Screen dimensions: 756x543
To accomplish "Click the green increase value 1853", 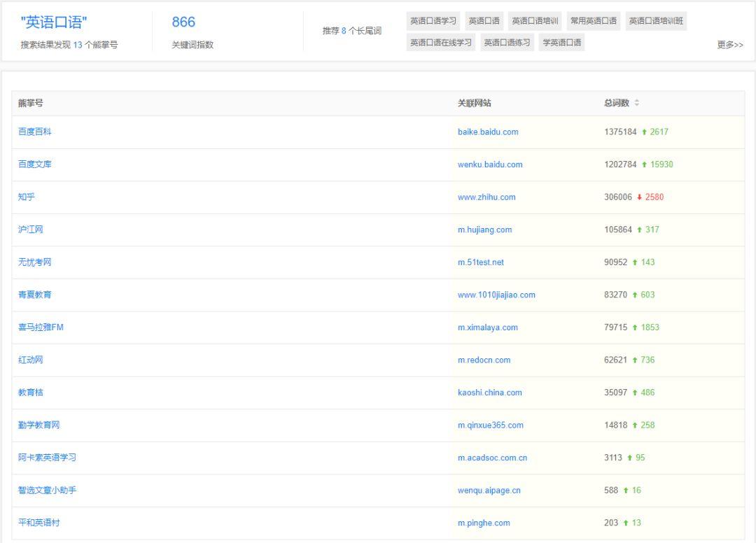I will [650, 327].
